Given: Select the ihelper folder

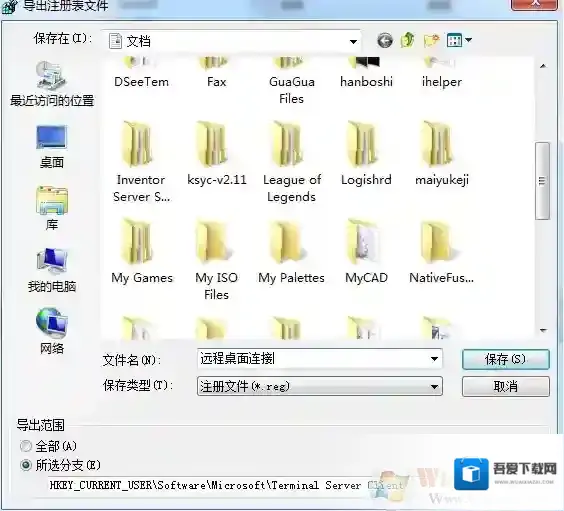Looking at the screenshot, I should [442, 73].
